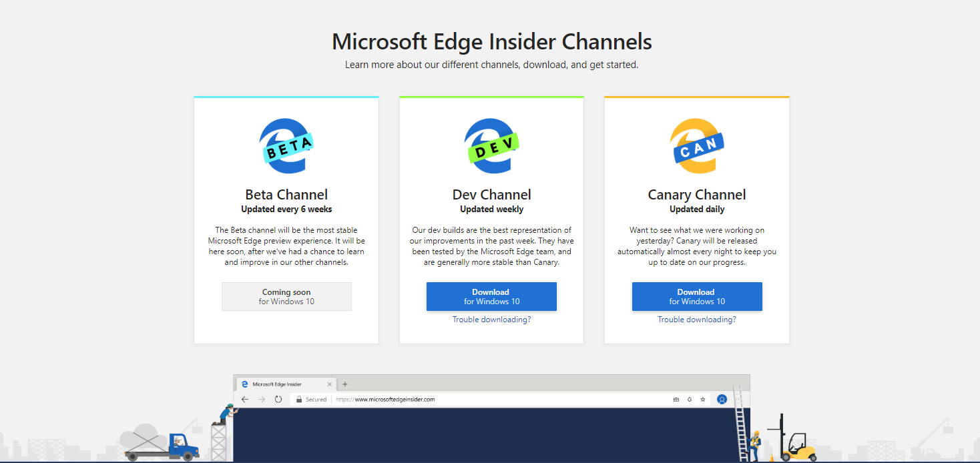
Task: Click the blue profile avatar icon
Action: (x=722, y=399)
